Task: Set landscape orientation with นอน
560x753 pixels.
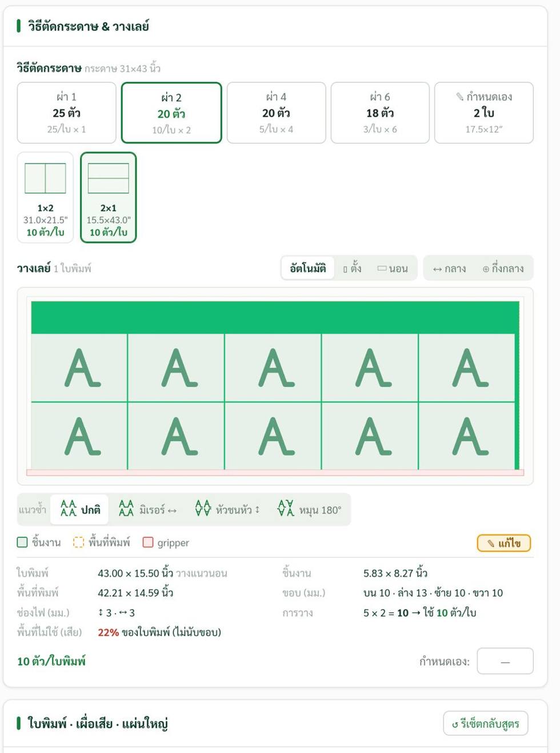Action: pos(393,268)
